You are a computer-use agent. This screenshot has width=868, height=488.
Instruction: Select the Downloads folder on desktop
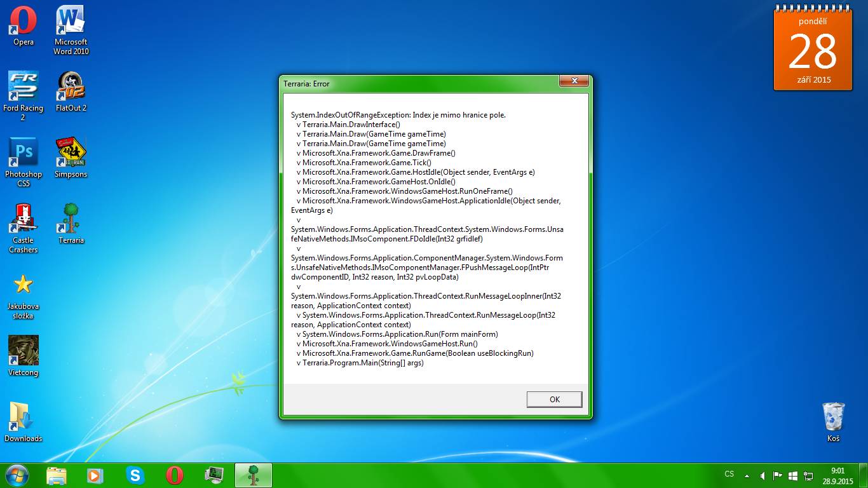[24, 422]
